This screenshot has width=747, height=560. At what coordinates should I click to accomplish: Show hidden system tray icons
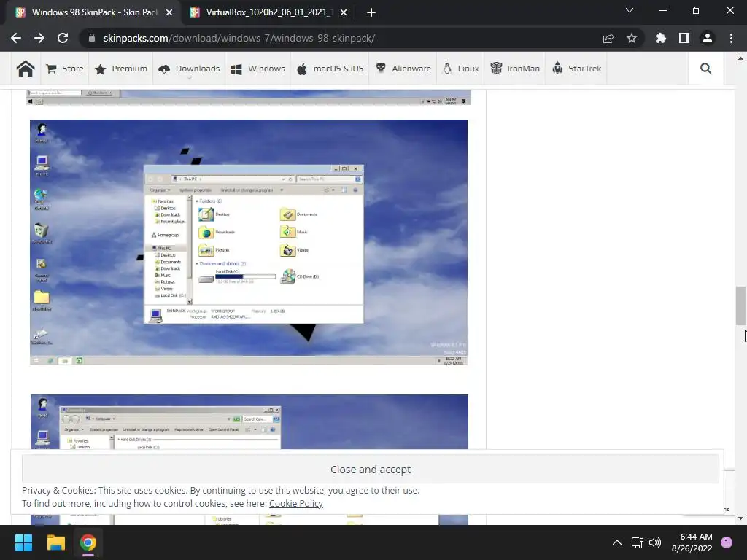click(x=617, y=542)
